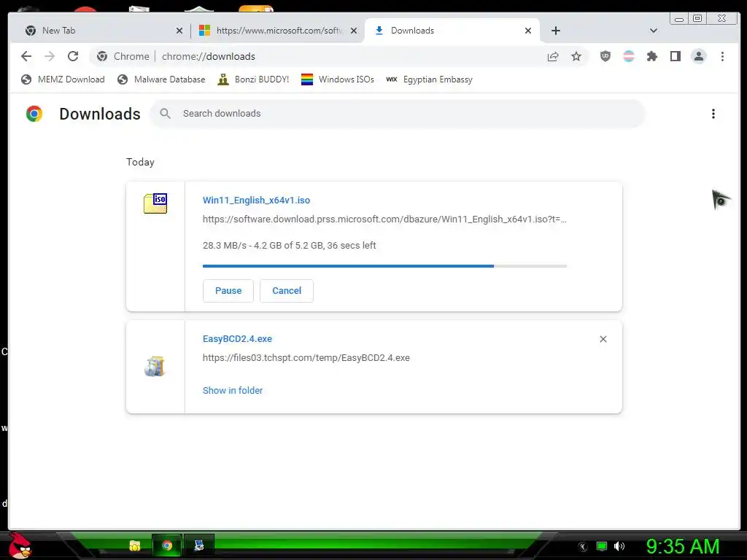This screenshot has width=747, height=560.
Task: Select the Downloads tab
Action: click(452, 31)
